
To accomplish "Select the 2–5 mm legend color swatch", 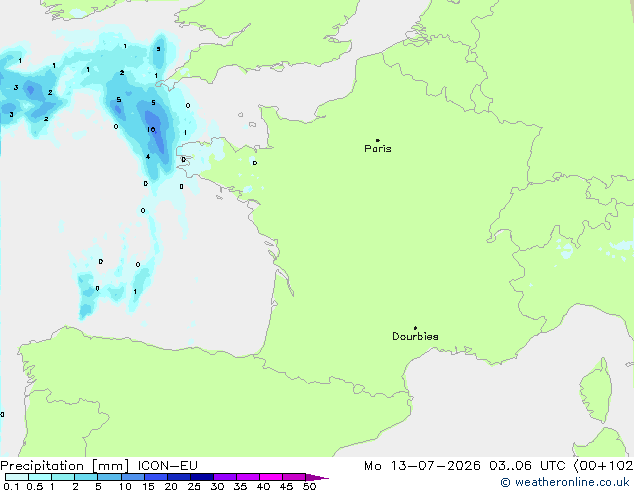I will click(x=86, y=477).
